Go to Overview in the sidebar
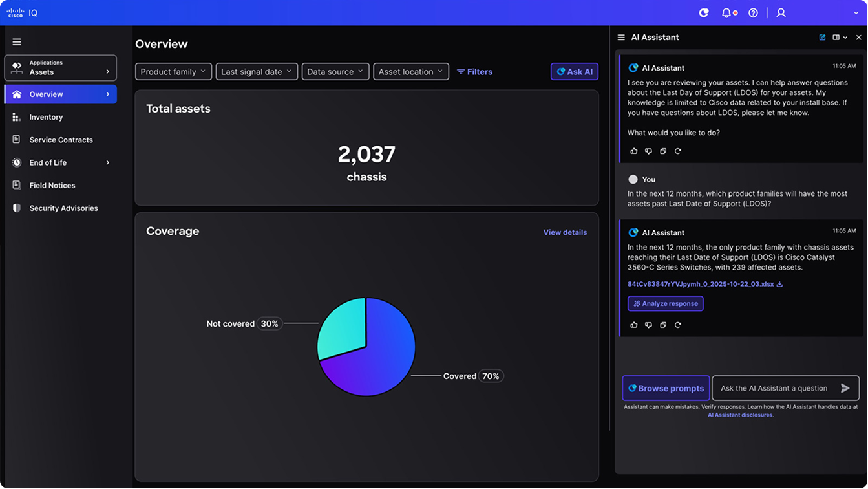The image size is (868, 489). [61, 94]
